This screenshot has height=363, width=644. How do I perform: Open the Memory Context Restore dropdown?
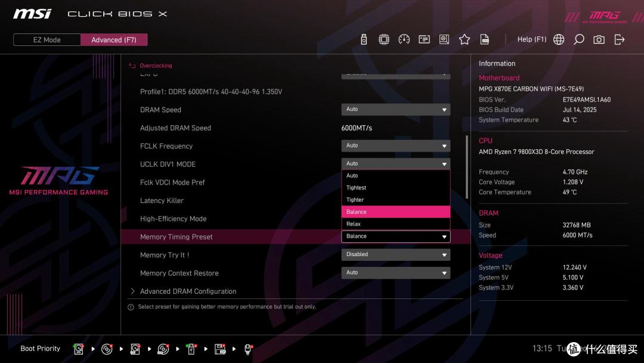395,273
